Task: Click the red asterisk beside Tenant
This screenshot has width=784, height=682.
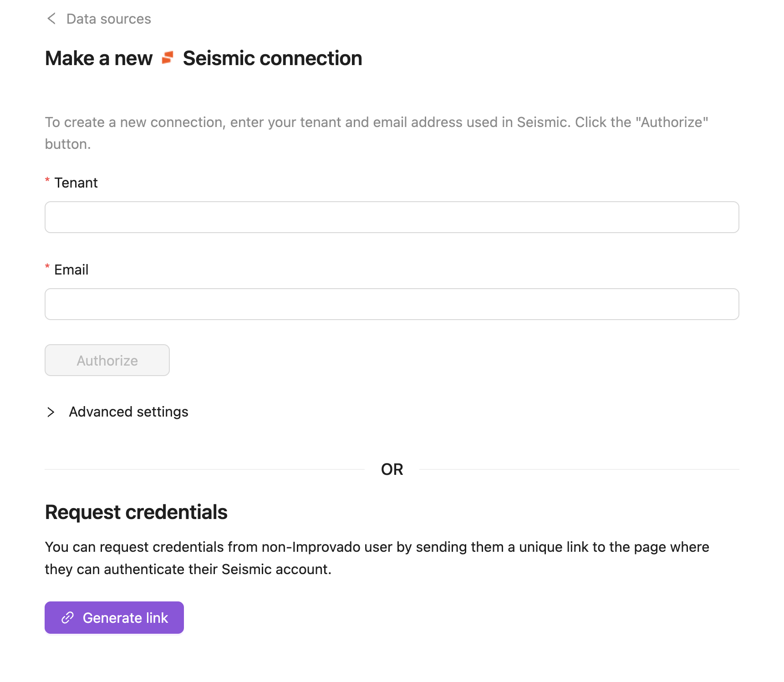Action: click(47, 180)
